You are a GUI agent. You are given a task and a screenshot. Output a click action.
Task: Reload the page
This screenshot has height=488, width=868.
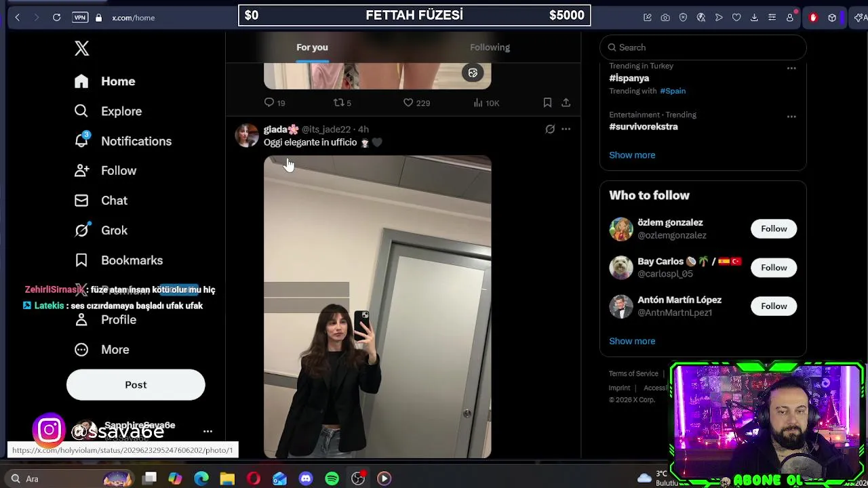click(x=57, y=18)
